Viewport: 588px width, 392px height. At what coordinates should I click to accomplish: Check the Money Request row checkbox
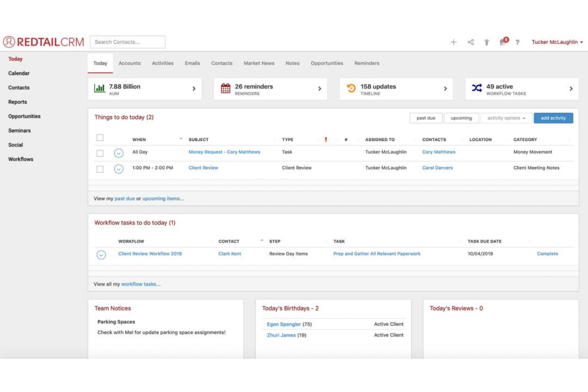100,153
